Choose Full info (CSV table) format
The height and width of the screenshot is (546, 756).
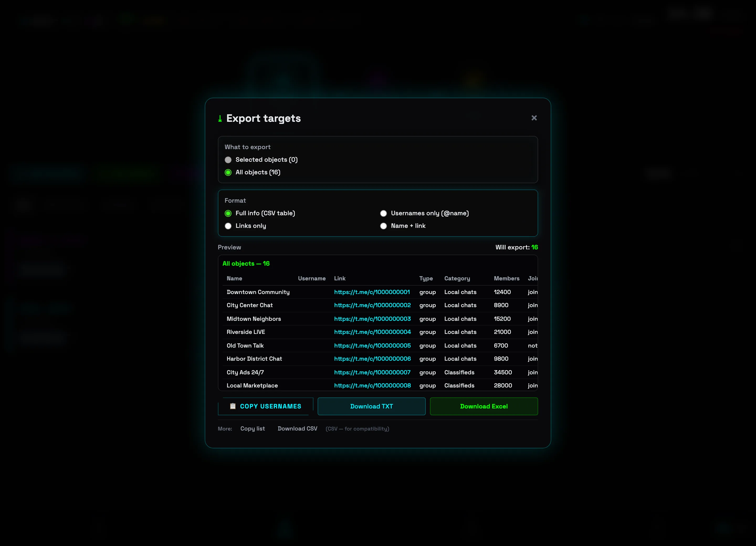260,213
